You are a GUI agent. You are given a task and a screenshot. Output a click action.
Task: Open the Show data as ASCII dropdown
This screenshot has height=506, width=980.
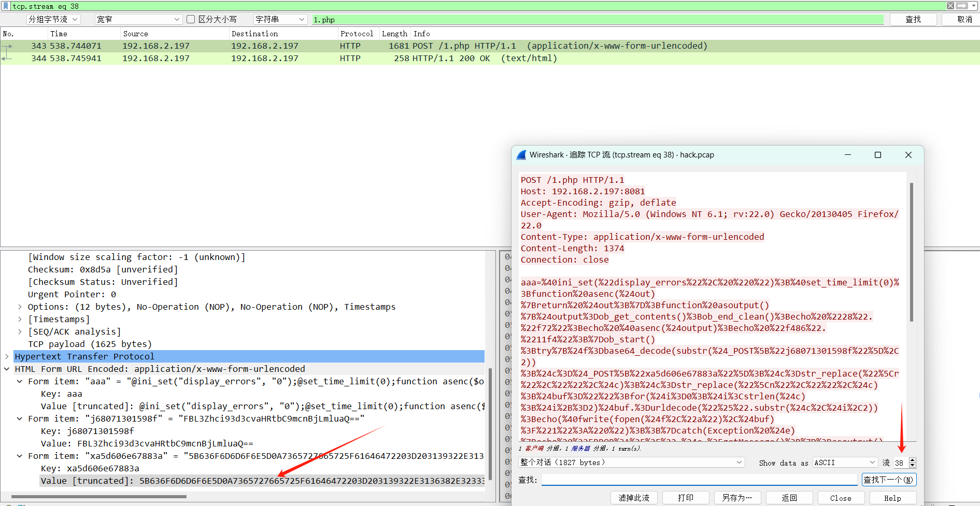click(x=845, y=462)
